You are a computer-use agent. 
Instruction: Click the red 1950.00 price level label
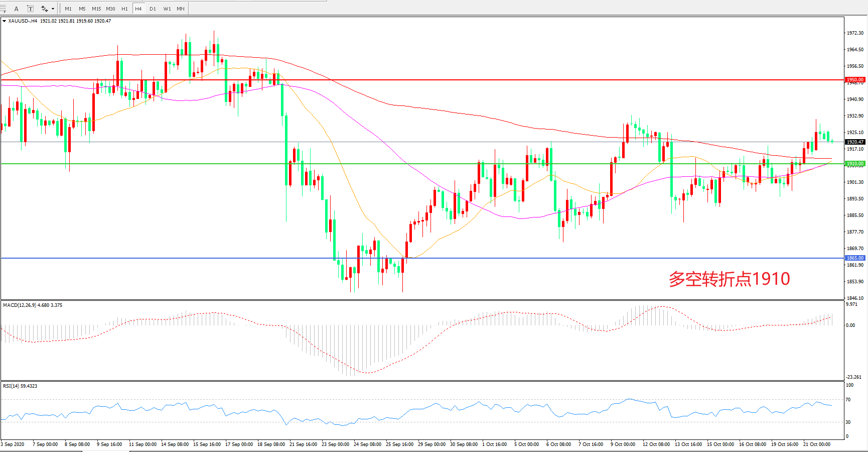point(855,80)
